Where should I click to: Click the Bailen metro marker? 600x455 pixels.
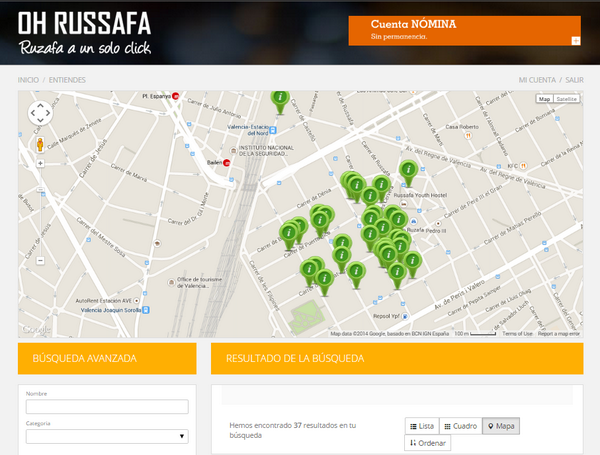click(227, 163)
